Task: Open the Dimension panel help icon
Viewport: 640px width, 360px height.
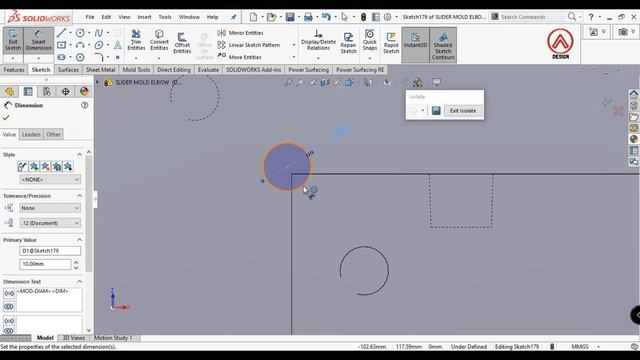Action: 84,105
